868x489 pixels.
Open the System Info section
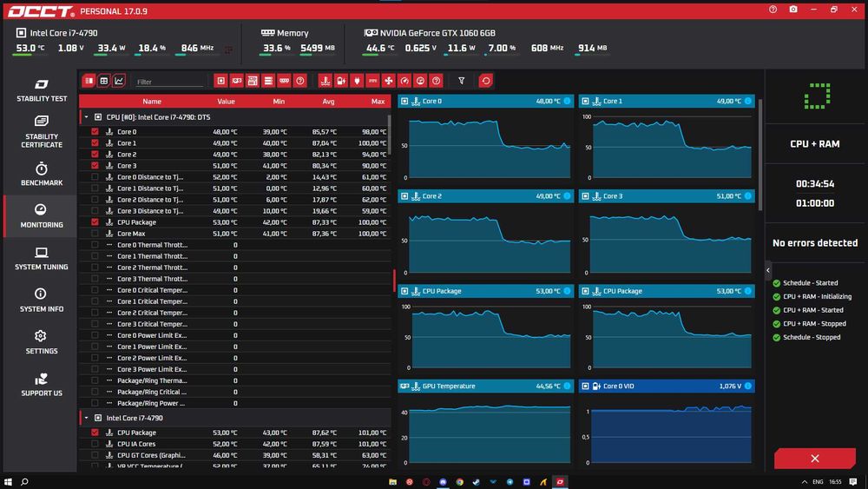[42, 301]
